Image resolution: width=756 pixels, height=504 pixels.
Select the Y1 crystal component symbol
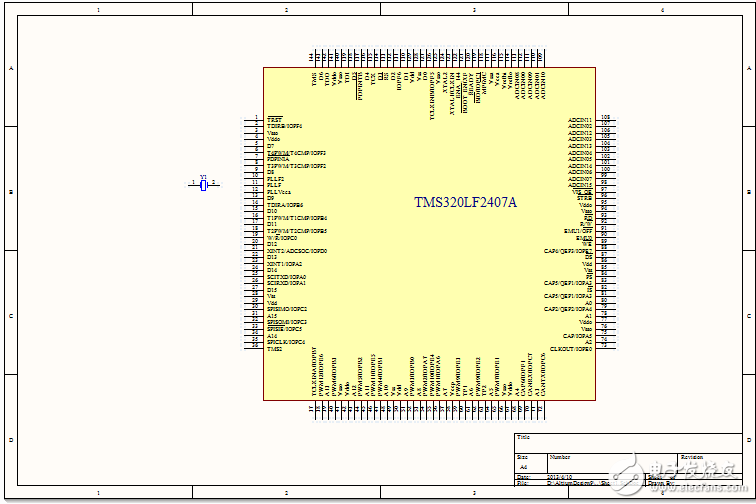(x=203, y=184)
